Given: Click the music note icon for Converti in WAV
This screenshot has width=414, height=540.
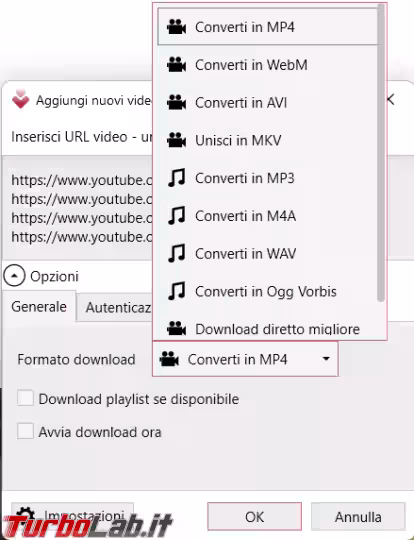Looking at the screenshot, I should click(177, 253).
